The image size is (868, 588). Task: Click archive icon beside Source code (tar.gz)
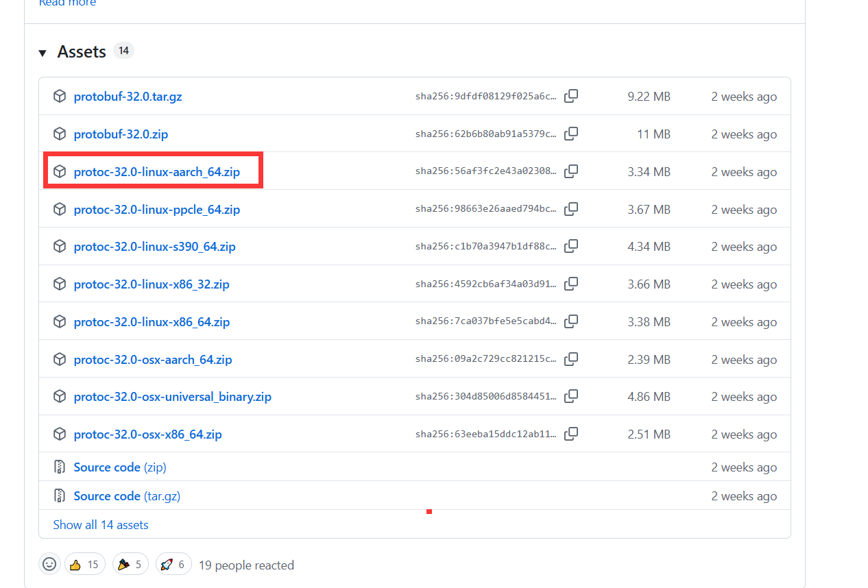[60, 495]
